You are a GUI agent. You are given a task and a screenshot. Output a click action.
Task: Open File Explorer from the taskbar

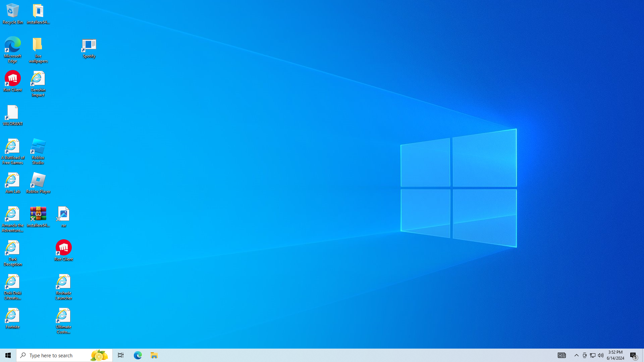coord(154,355)
